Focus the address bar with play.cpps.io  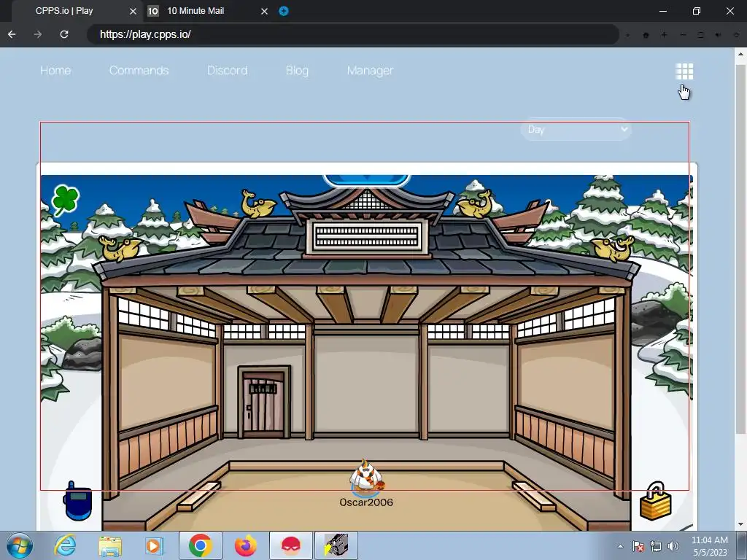(x=352, y=34)
